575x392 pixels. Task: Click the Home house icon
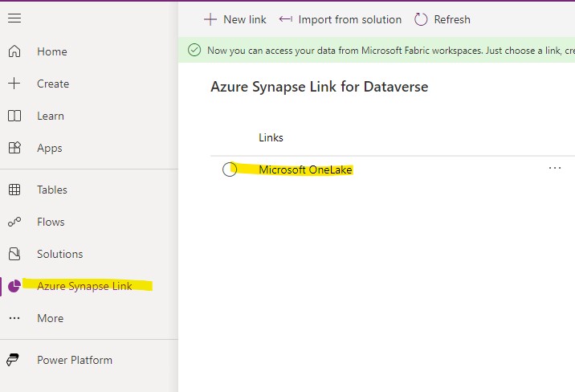pos(14,51)
